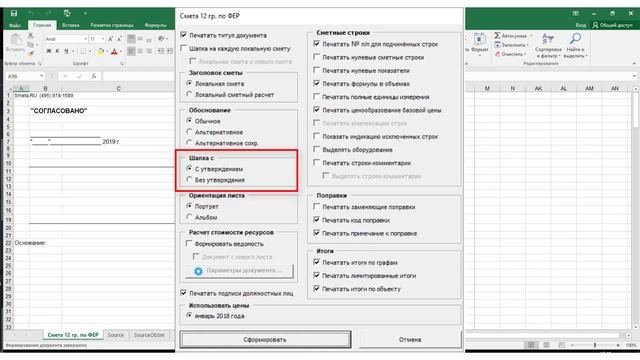Click the decrease font size icon
640x360 pixels.
(x=119, y=39)
